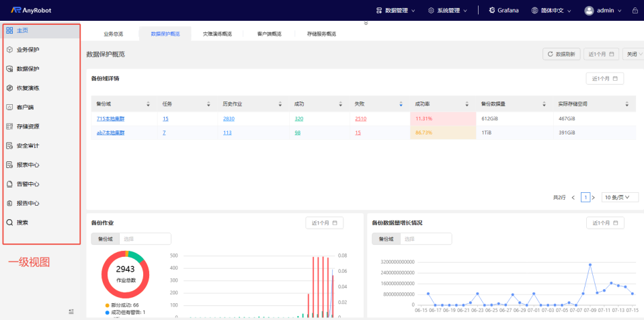This screenshot has width=644, height=320.
Task: Expand the 系统管理 dropdown menu
Action: 448,10
